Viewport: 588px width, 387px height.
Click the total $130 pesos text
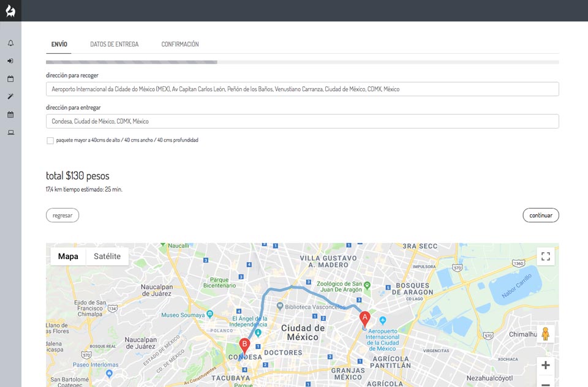pyautogui.click(x=78, y=176)
